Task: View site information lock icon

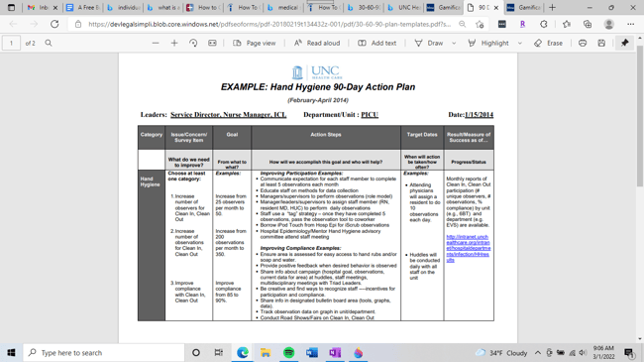Action: (x=78, y=24)
